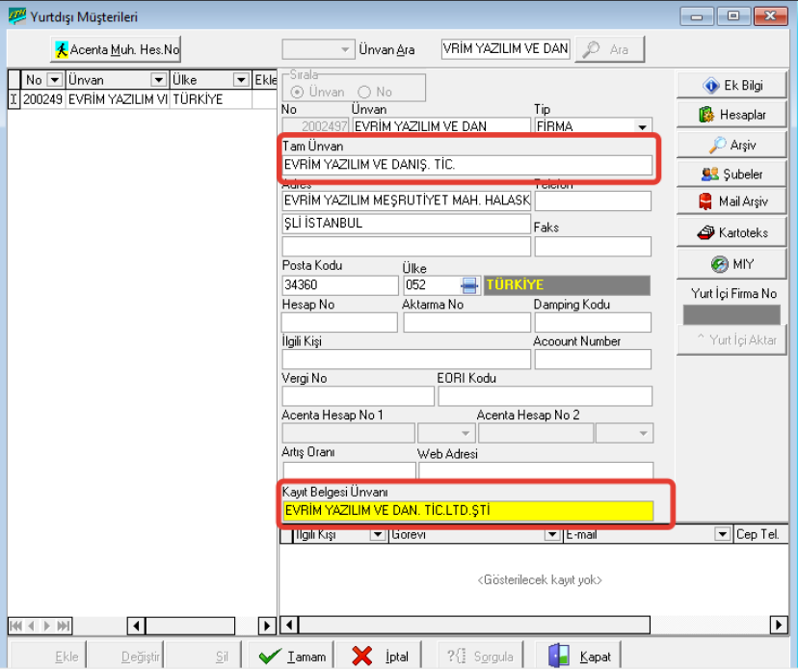Click the Web Adresi input field
798x672 pixels.
point(536,470)
